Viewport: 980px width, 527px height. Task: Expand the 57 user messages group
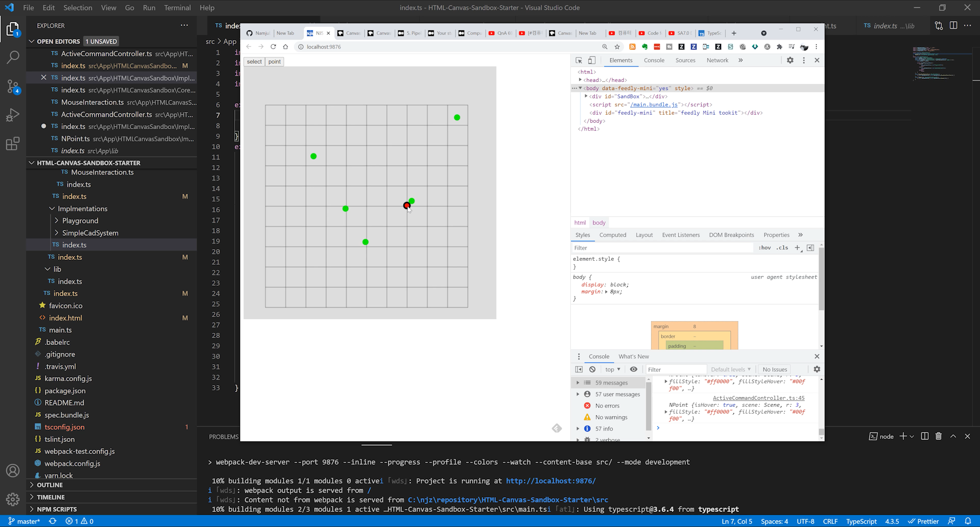point(578,394)
